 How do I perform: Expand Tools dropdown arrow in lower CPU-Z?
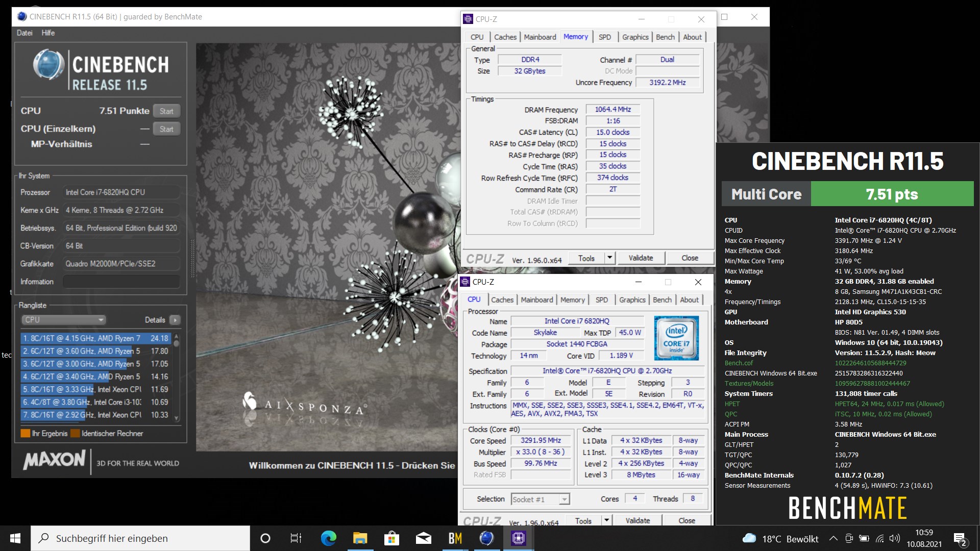(x=606, y=521)
